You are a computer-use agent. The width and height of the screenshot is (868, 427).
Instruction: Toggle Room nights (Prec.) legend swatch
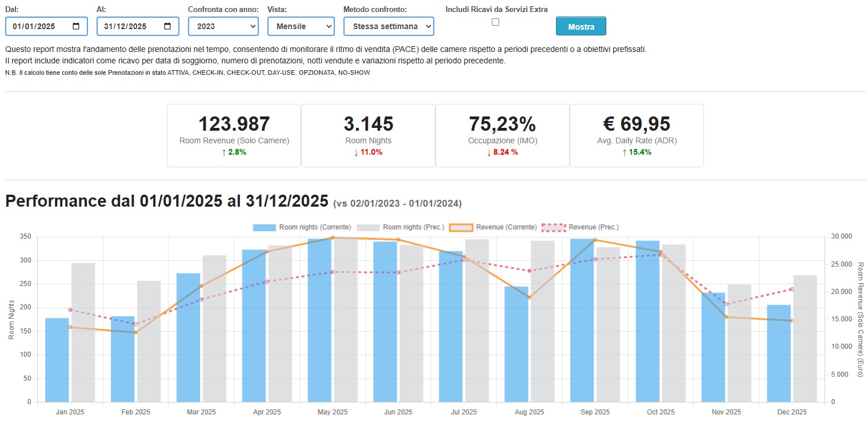[x=368, y=227]
